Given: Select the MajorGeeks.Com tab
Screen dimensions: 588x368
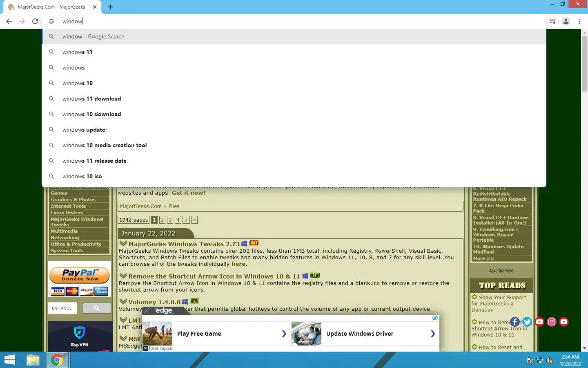Looking at the screenshot, I should point(51,7).
